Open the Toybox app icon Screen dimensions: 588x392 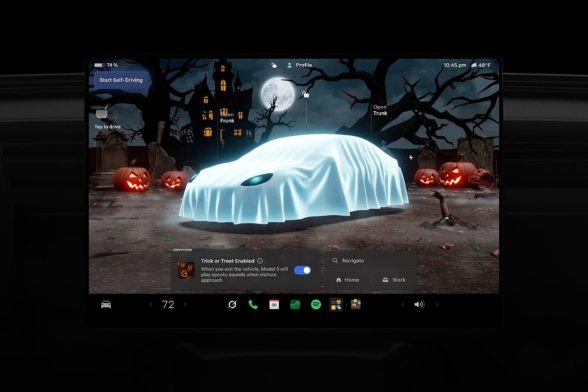(x=356, y=304)
